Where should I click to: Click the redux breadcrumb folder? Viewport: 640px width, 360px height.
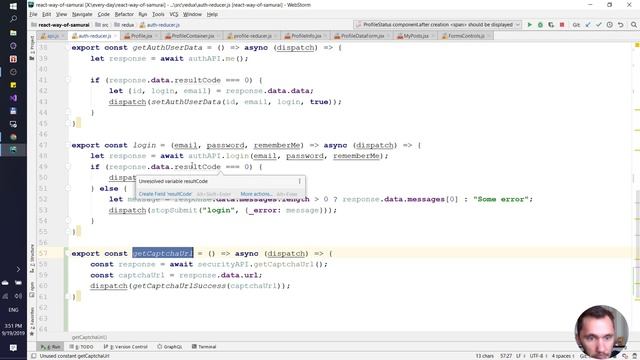(124, 25)
